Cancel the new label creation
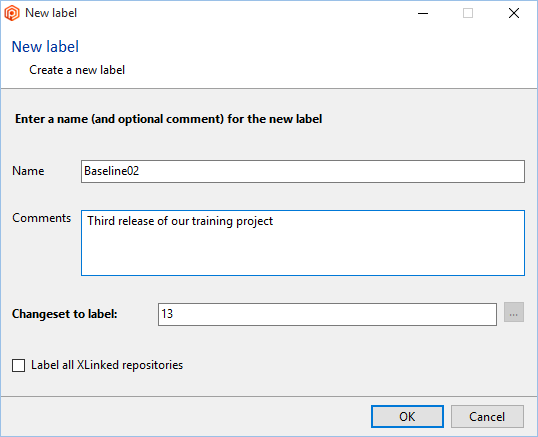Screen dimensions: 538x437 click(x=487, y=416)
